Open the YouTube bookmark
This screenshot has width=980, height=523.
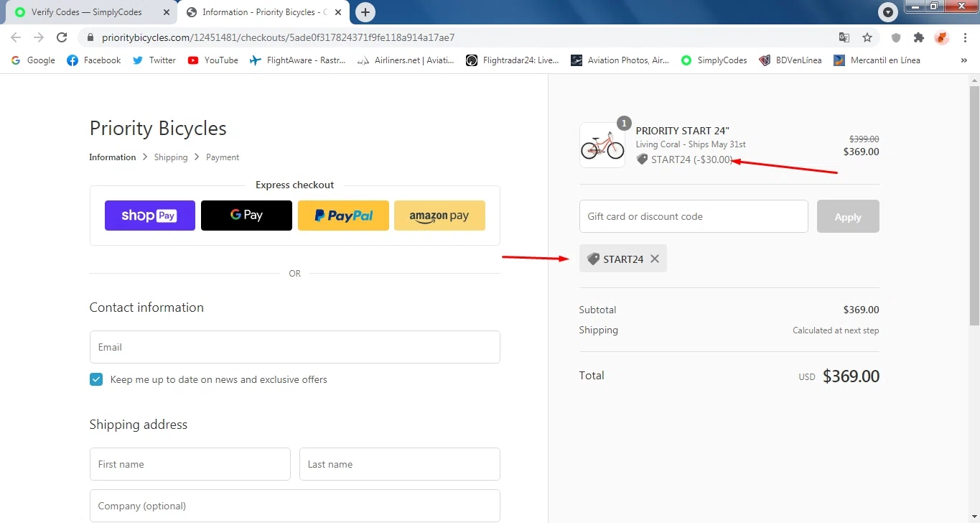(213, 60)
